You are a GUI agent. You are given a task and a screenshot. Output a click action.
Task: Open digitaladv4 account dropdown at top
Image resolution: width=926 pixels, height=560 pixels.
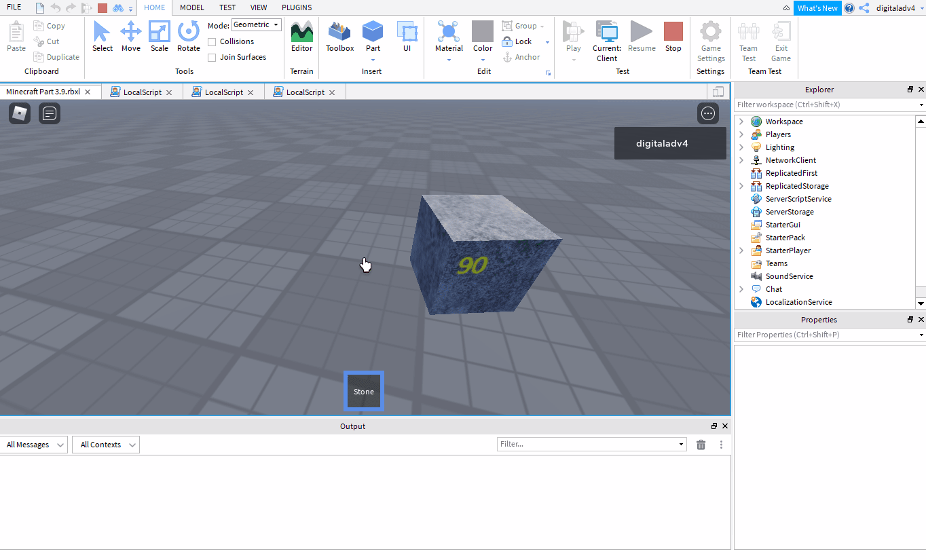point(899,8)
